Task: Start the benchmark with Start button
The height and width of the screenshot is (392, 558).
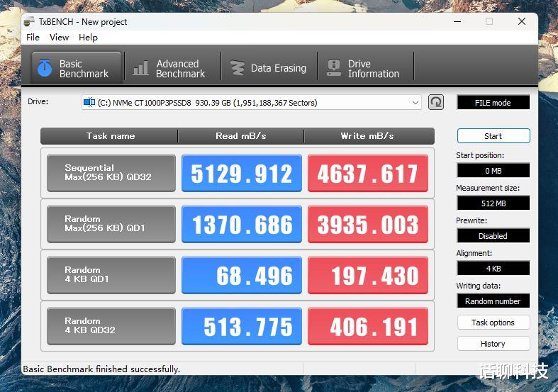Action: pos(493,136)
